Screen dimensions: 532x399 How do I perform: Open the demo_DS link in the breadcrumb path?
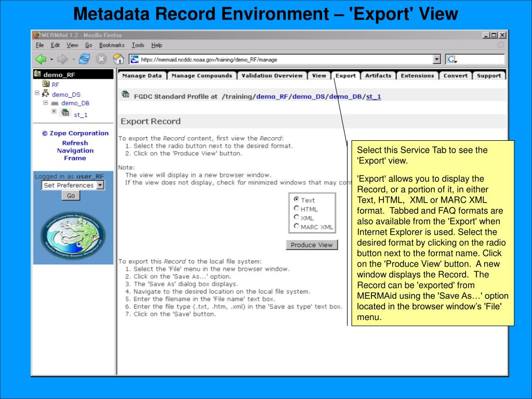309,97
